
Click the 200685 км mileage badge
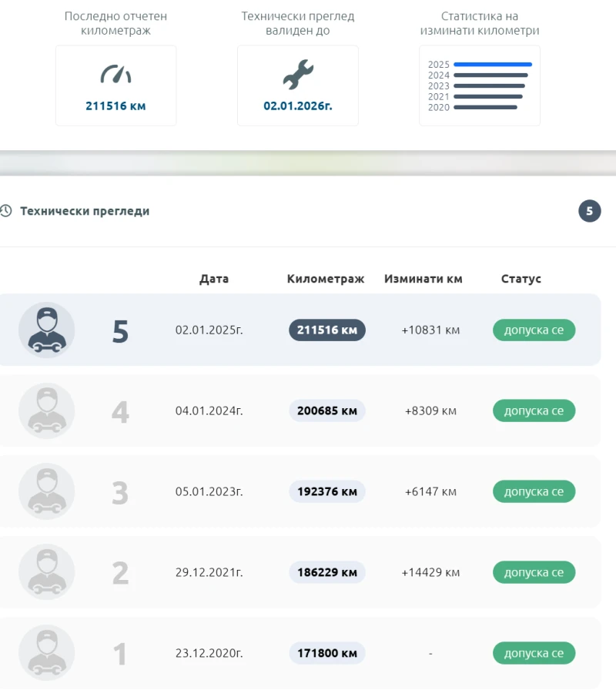click(327, 411)
